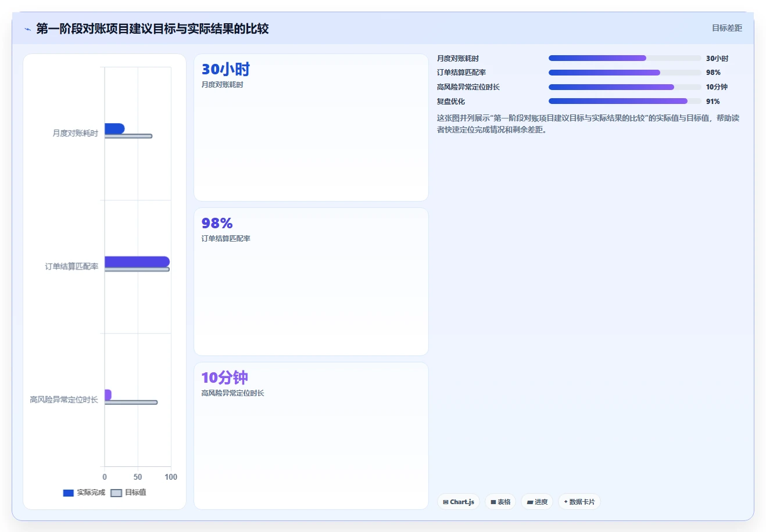The height and width of the screenshot is (532, 766).
Task: Click the grey 月度对账耗时 target bar
Action: pyautogui.click(x=128, y=136)
